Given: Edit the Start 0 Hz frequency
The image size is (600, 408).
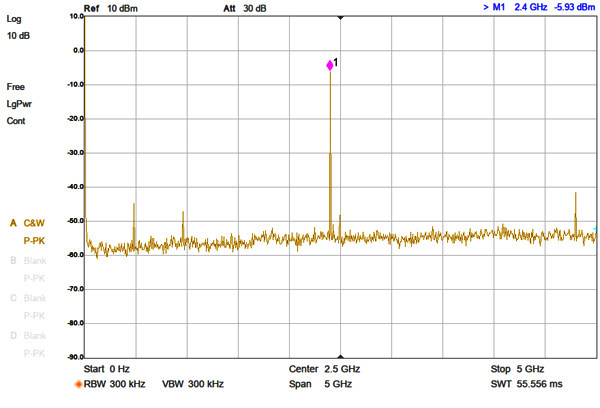Looking at the screenshot, I should (x=107, y=369).
